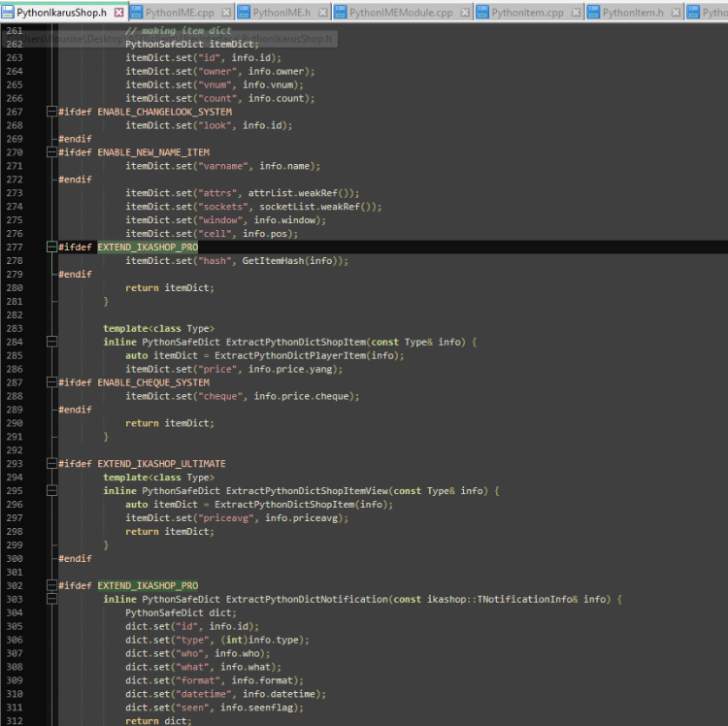Collapse the ENABLE_CHANGELOOK_SYSTEM block at line 267
Viewport: 728px width, 726px height.
(52, 112)
